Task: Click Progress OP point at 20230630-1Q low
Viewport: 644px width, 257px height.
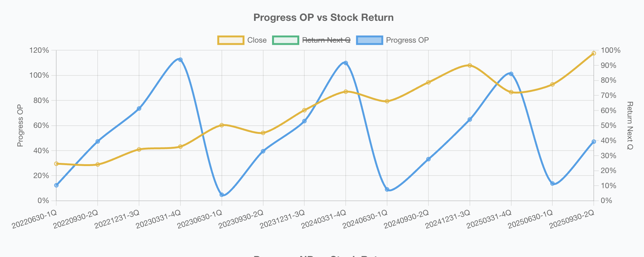Action: (x=222, y=195)
